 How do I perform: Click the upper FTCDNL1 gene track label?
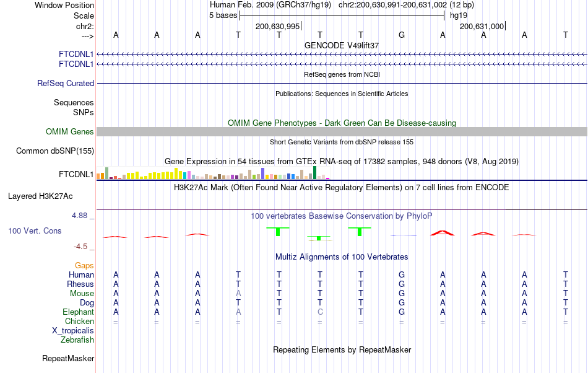tap(76, 54)
